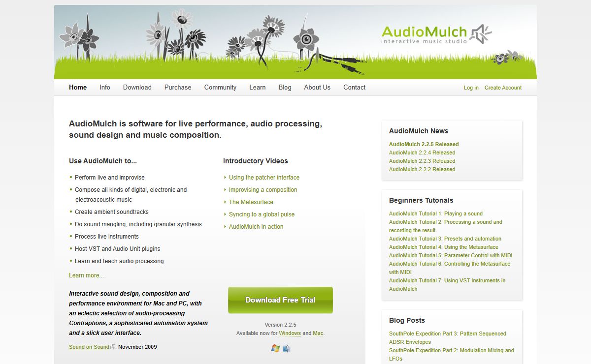Viewport: 591px width, 364px height.
Task: Open Tutorial 2: Processing a sound and recording
Action: click(x=446, y=226)
